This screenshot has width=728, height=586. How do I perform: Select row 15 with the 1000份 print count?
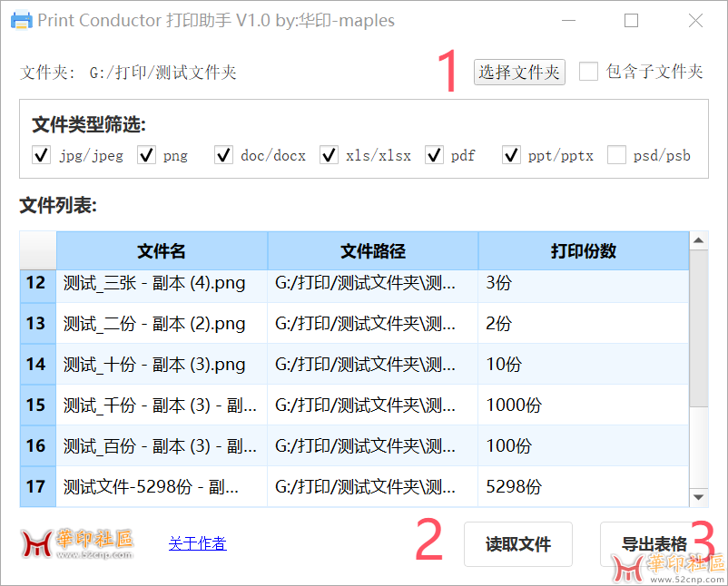coord(372,405)
